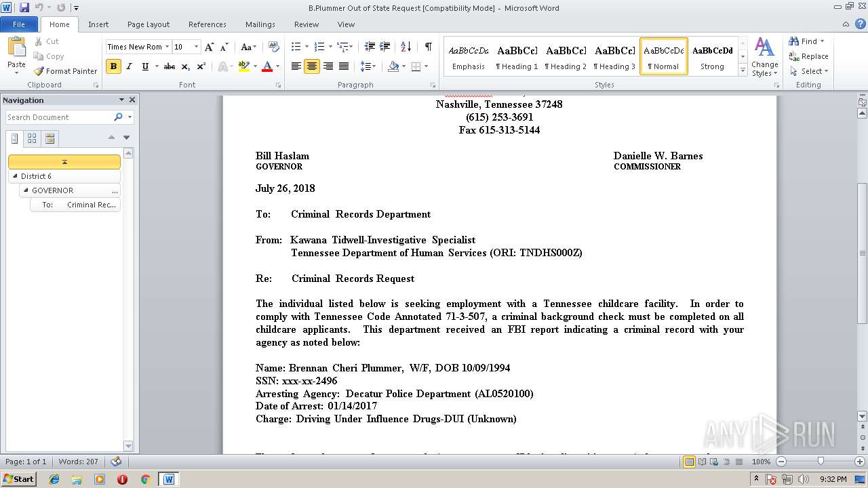The image size is (868, 488).
Task: Click the Clear Formatting icon
Action: pos(274,47)
